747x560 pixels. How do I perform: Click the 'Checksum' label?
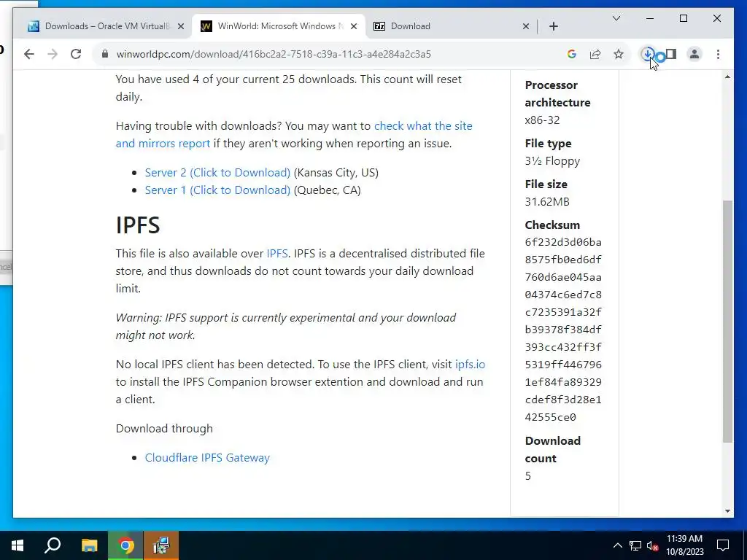click(552, 225)
